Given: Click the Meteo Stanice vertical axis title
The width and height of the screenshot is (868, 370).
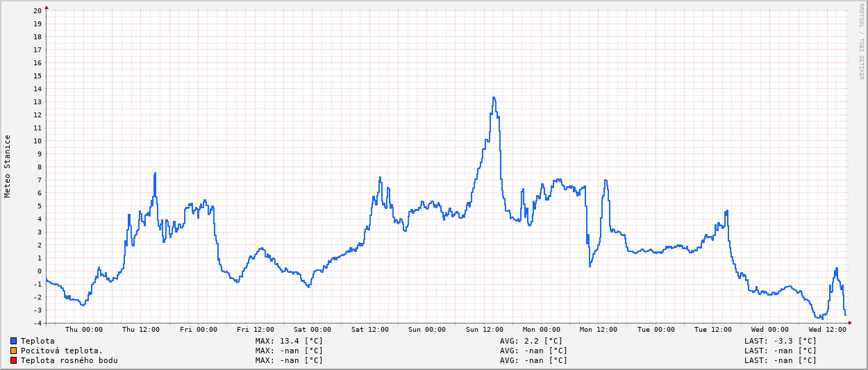Looking at the screenshot, I should click(8, 166).
